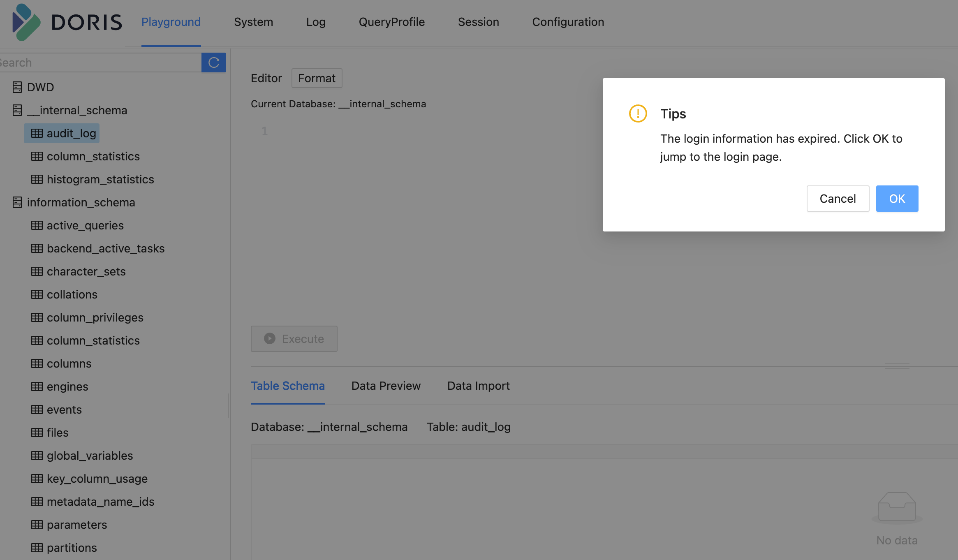Click the columns table icon
Screen dimensions: 958x560
pyautogui.click(x=37, y=363)
